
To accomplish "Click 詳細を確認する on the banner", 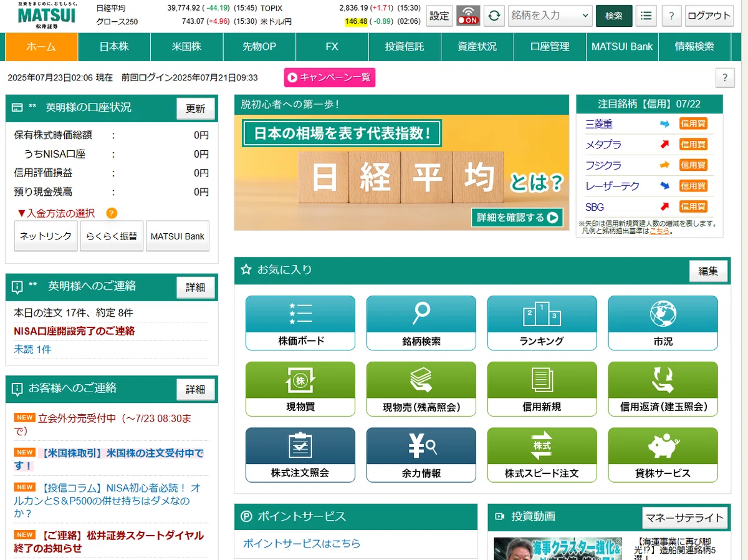I will (517, 218).
